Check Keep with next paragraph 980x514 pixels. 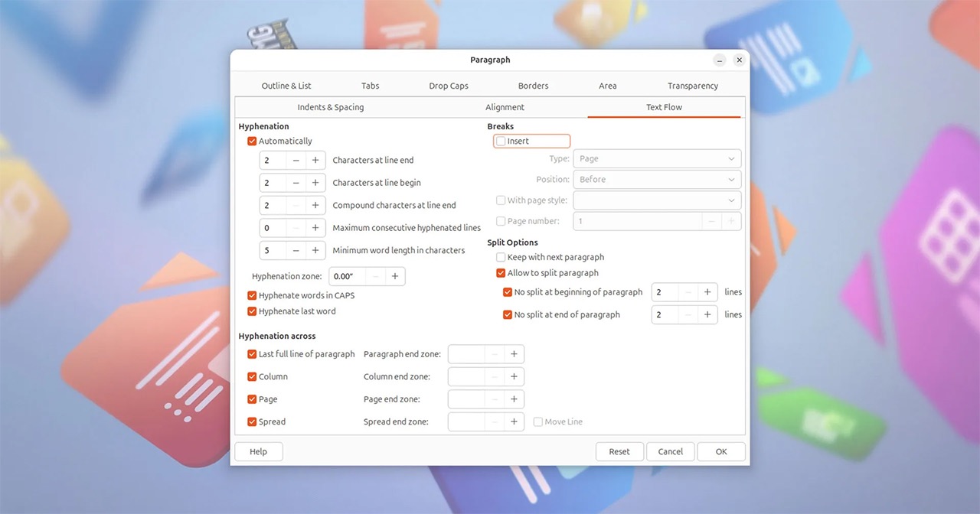(x=501, y=257)
